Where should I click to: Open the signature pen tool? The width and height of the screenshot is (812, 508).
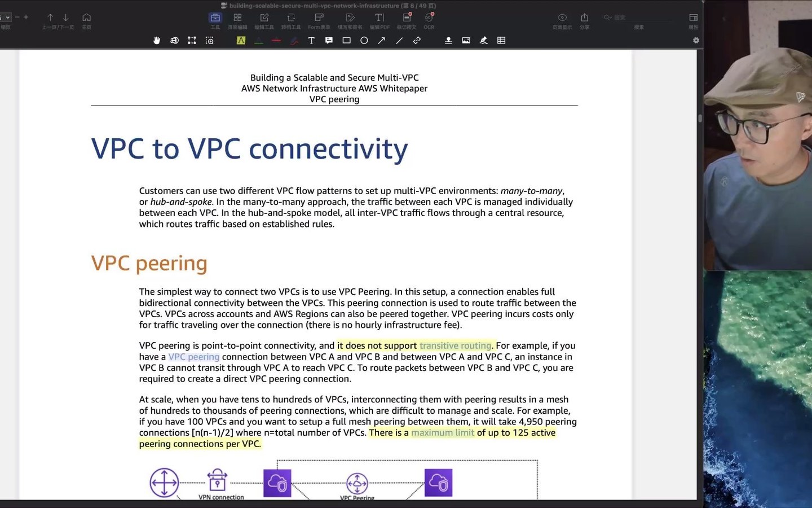tap(483, 41)
